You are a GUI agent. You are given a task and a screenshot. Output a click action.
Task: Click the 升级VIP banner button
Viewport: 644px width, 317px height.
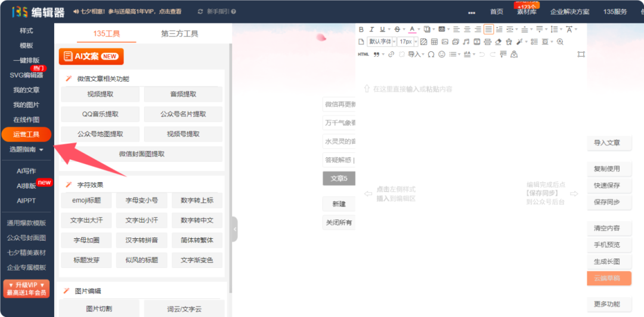[26, 288]
